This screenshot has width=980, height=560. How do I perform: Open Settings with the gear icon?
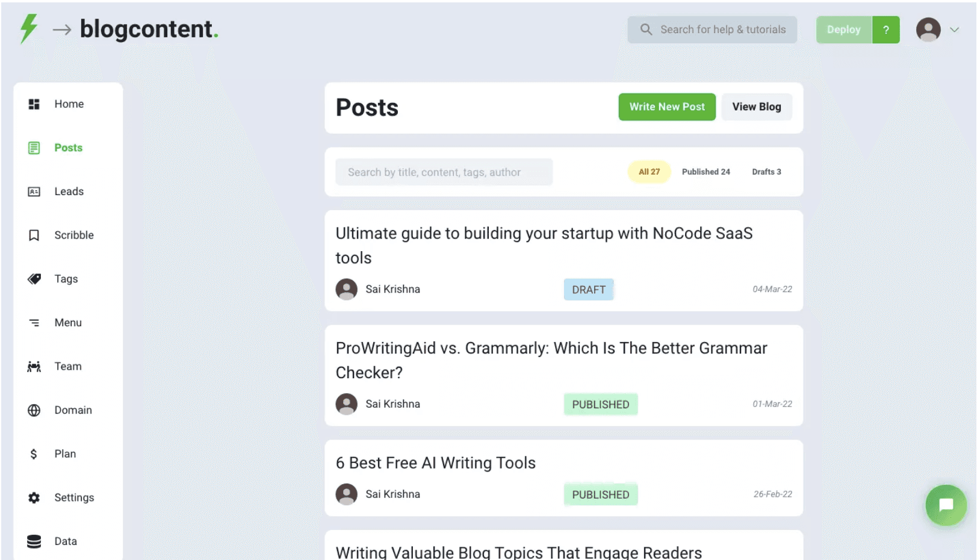[x=34, y=497]
